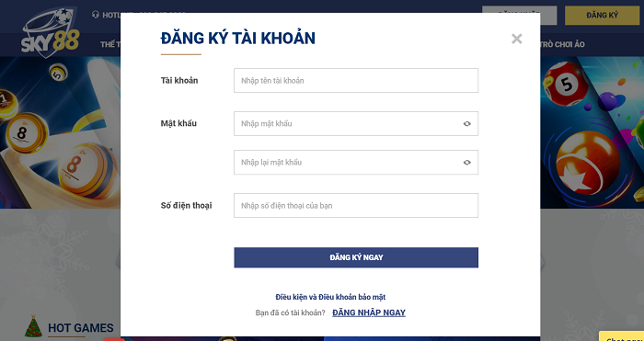
Task: Click the hotline headphone icon
Action: click(x=96, y=15)
